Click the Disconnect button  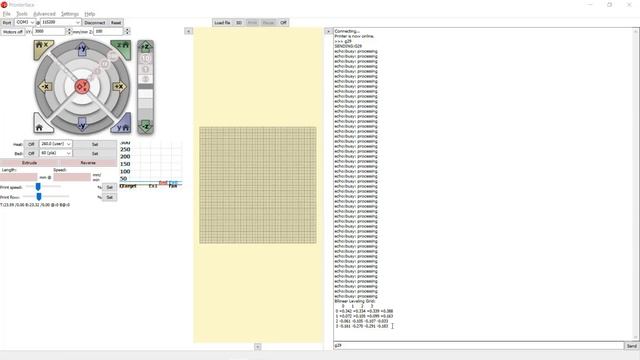pos(95,22)
